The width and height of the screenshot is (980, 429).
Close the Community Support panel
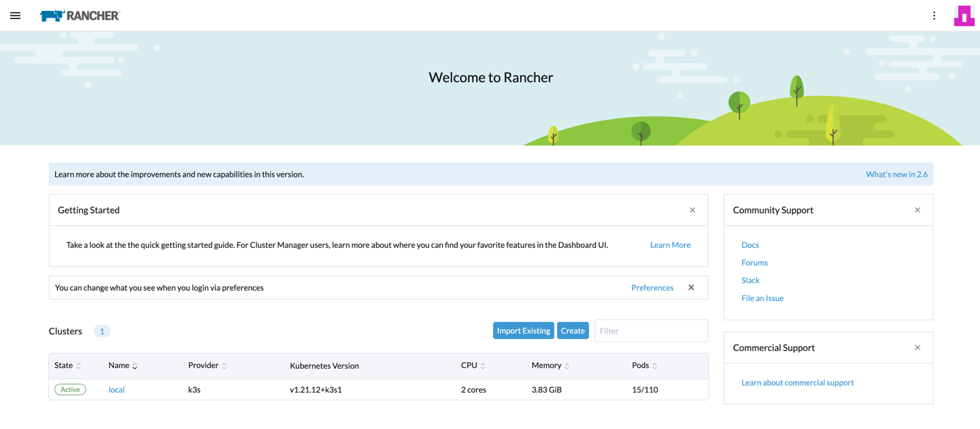pos(917,210)
